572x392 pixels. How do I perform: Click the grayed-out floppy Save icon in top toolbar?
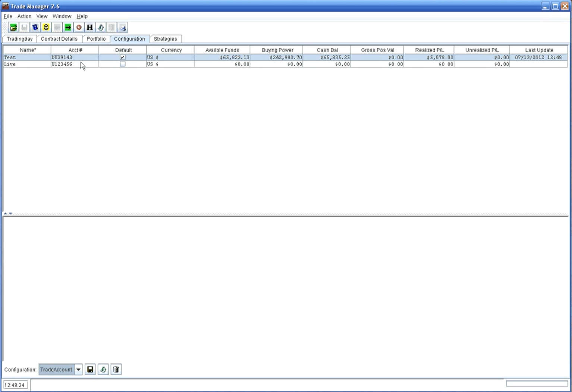click(24, 28)
